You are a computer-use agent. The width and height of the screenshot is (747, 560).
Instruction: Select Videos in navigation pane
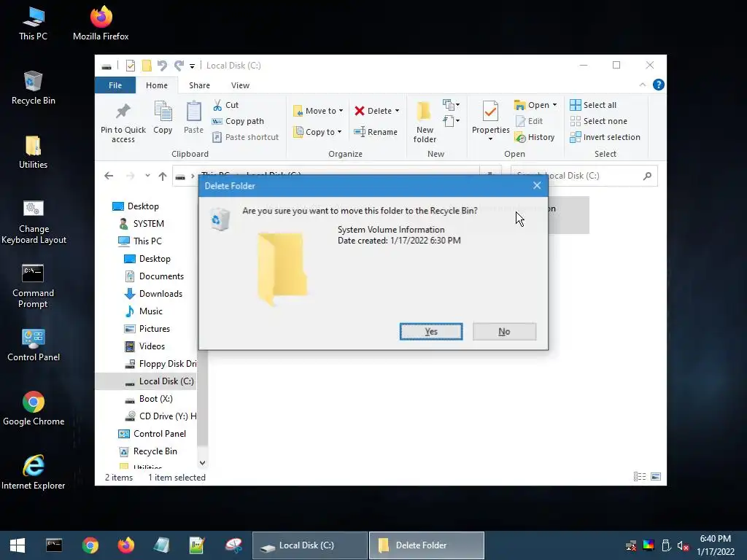point(144,346)
